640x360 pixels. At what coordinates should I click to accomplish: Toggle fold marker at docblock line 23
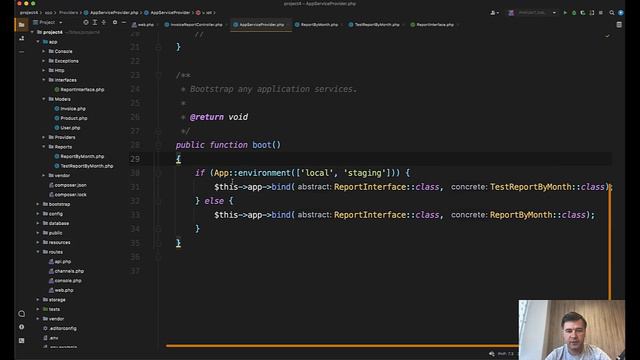pos(158,75)
